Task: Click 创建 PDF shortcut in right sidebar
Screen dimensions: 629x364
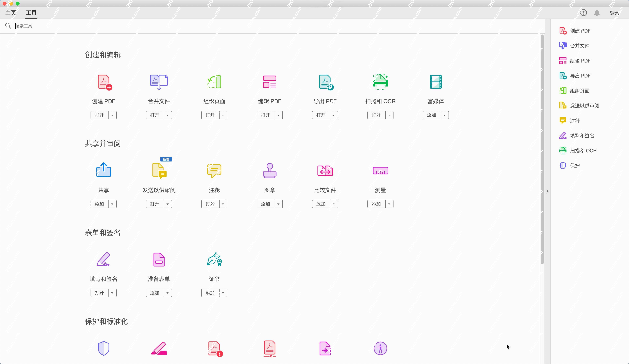Action: point(575,31)
